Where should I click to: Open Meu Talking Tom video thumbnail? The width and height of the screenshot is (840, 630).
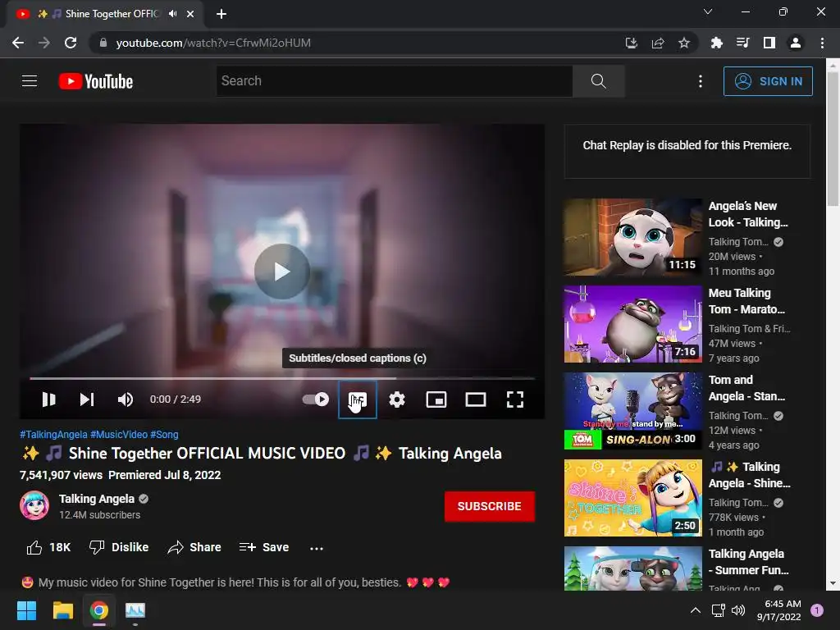[632, 323]
